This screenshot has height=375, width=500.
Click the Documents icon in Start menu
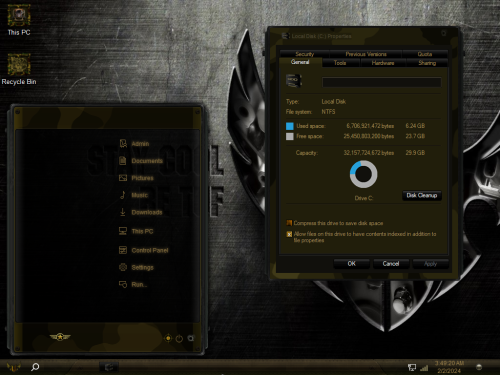(123, 161)
